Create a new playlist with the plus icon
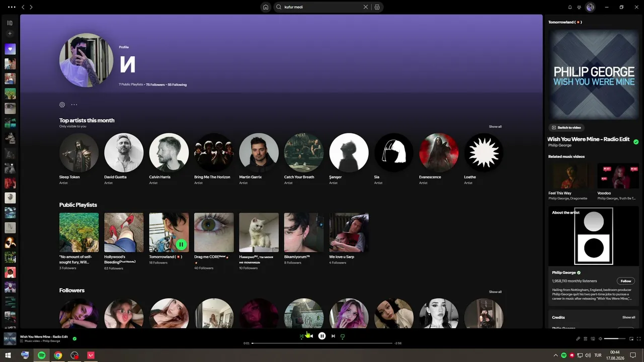The width and height of the screenshot is (644, 362). (x=10, y=34)
